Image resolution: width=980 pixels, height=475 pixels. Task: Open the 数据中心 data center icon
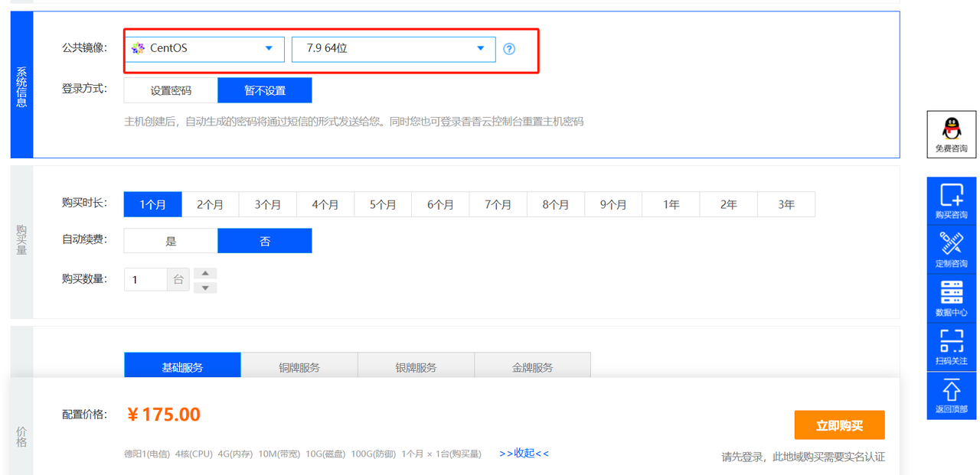point(951,293)
